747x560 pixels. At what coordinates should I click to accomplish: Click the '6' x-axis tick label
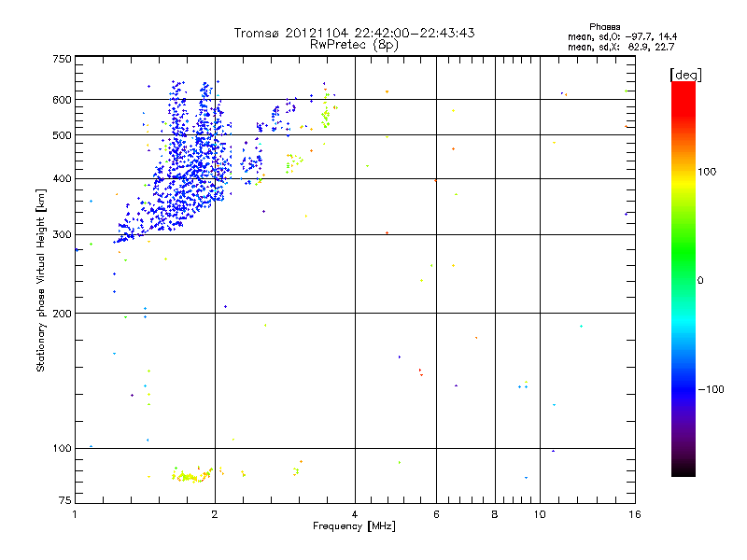(x=436, y=514)
